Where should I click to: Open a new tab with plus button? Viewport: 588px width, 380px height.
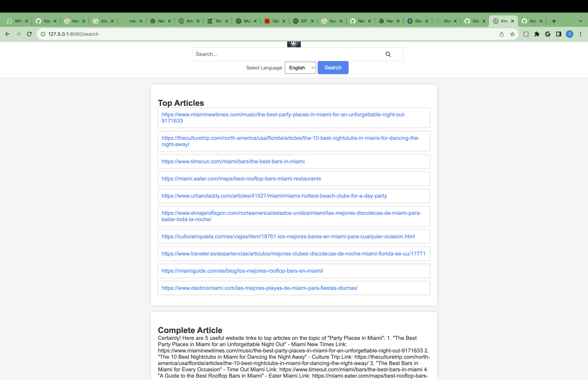(554, 21)
